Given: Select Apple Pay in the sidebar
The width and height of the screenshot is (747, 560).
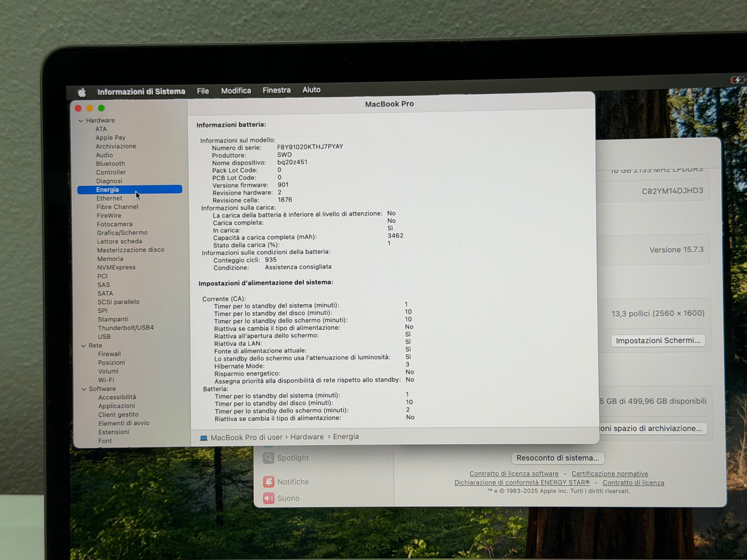Looking at the screenshot, I should click(x=110, y=138).
